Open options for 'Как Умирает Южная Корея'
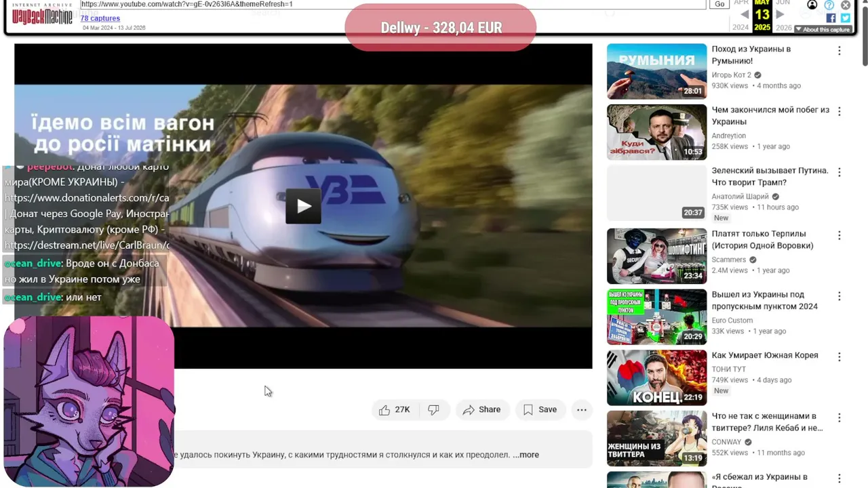The height and width of the screenshot is (488, 868). point(840,357)
